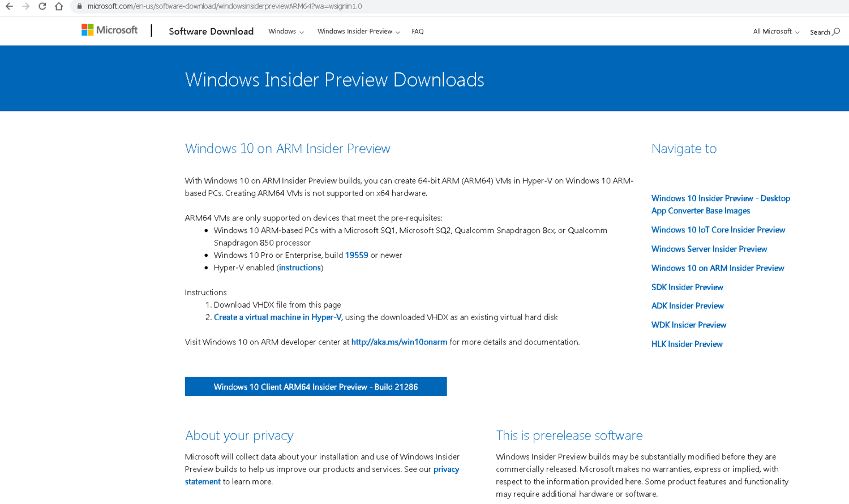Click the Windows 10 on ARM Insider Preview heading
The height and width of the screenshot is (504, 849).
pos(288,148)
